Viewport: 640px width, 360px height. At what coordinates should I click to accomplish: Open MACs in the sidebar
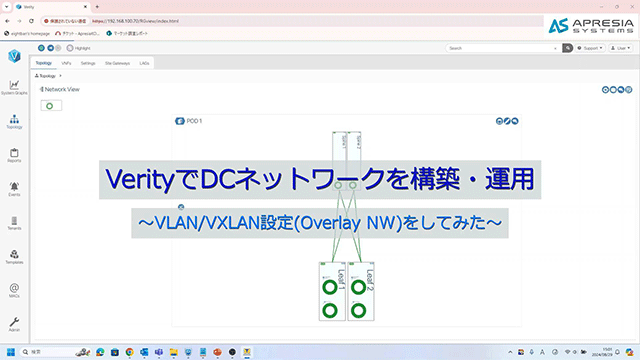[14, 291]
